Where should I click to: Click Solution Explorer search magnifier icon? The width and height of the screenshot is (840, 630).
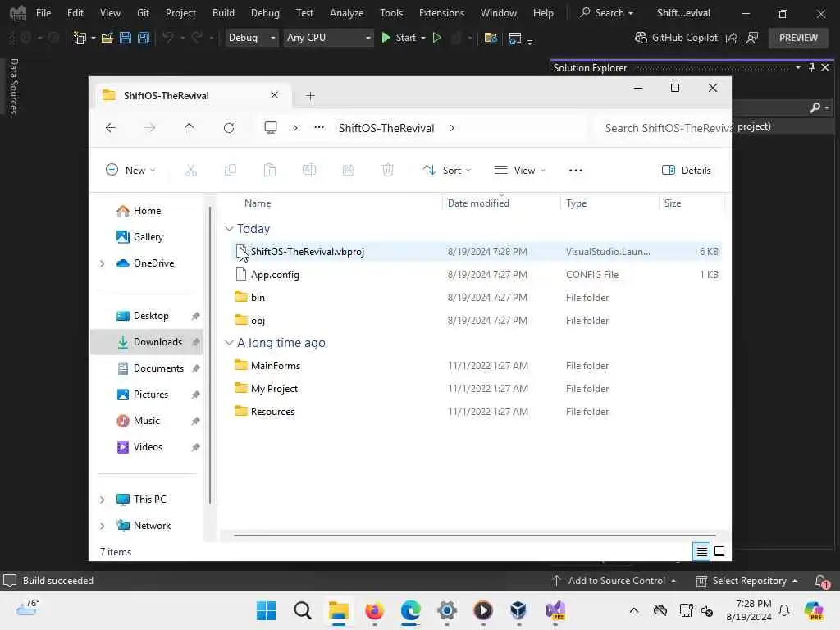click(x=815, y=107)
